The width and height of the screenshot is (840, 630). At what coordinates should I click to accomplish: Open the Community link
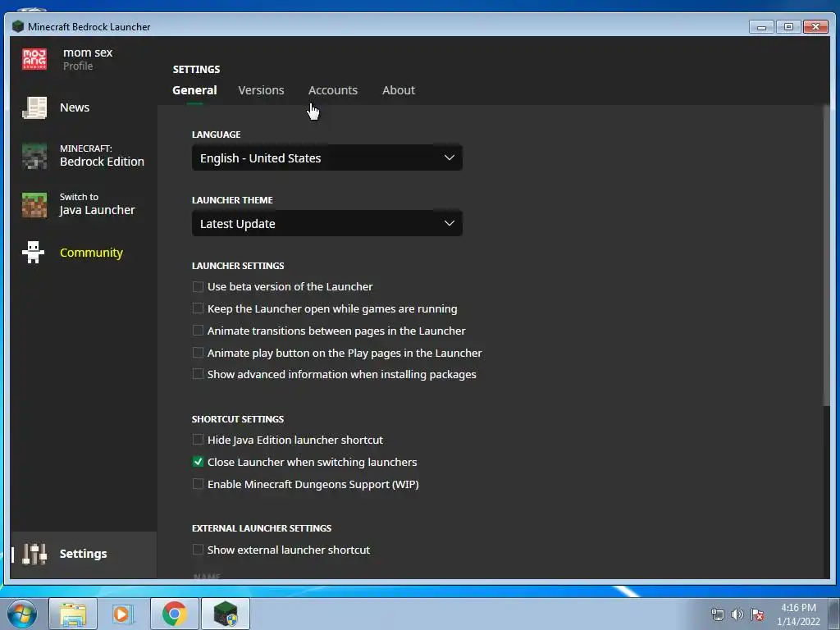tap(91, 253)
